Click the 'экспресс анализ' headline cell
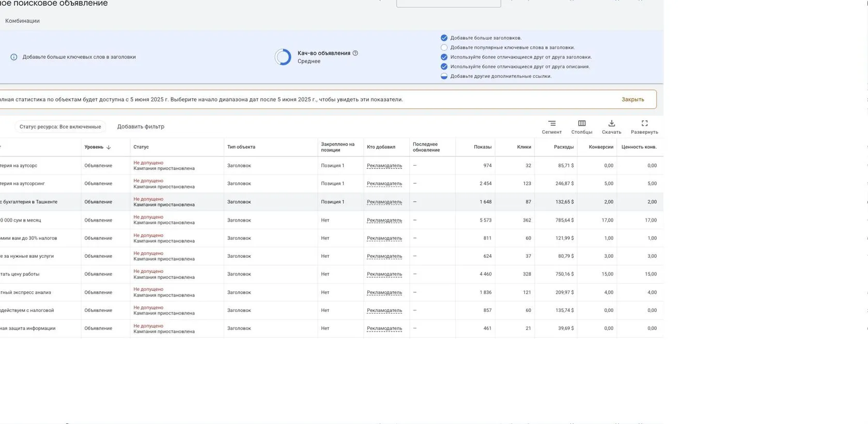 [40, 292]
